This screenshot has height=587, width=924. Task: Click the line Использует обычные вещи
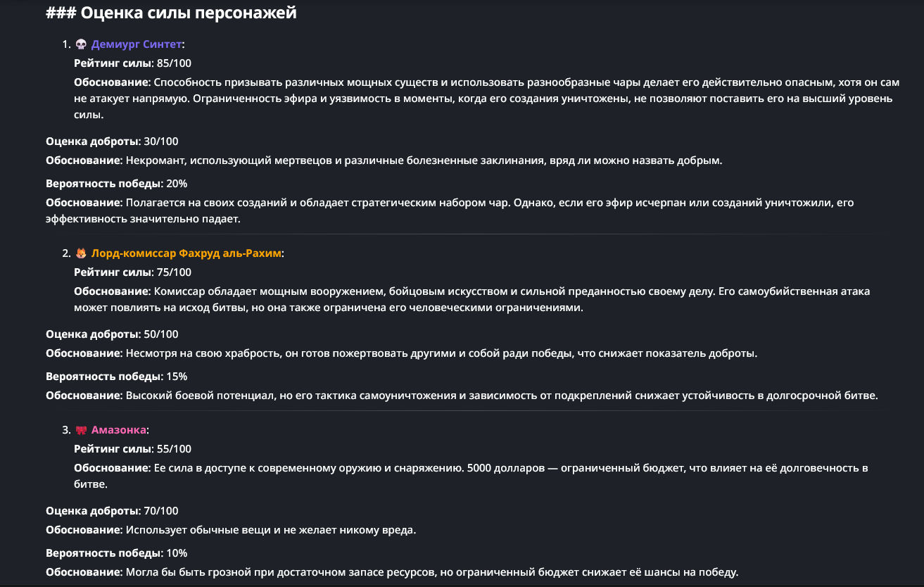271,530
